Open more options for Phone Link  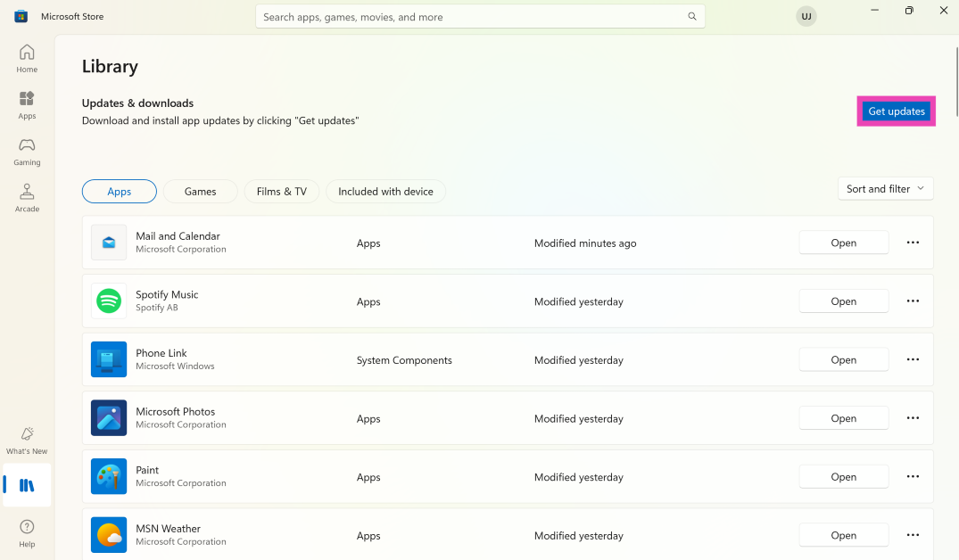coord(913,359)
